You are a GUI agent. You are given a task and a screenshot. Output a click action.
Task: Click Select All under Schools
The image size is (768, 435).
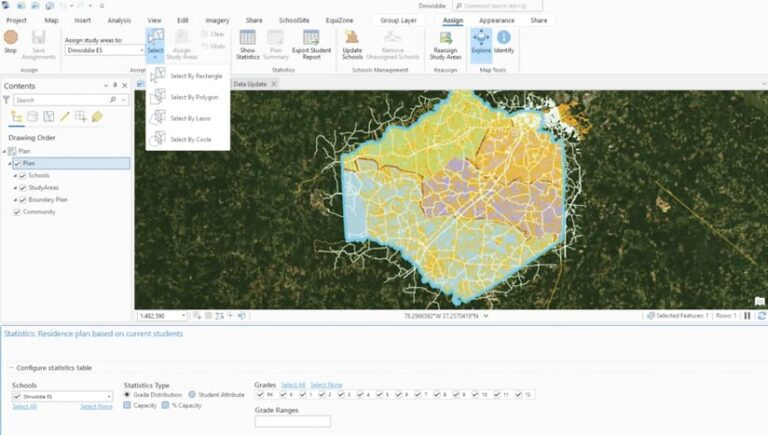pyautogui.click(x=24, y=407)
